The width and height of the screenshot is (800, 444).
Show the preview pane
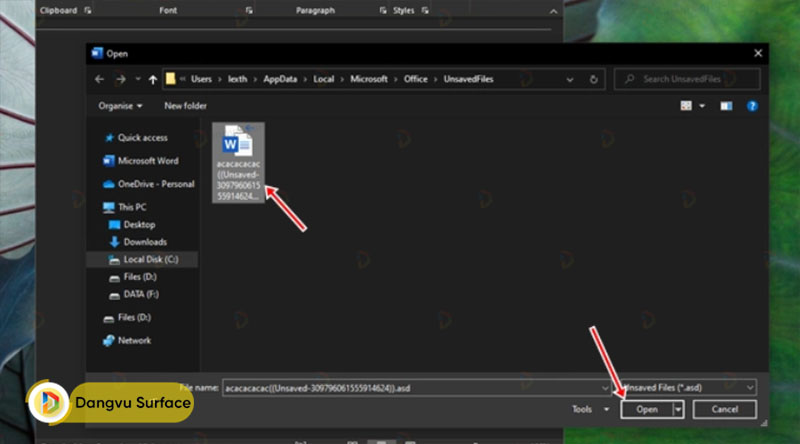(x=726, y=105)
